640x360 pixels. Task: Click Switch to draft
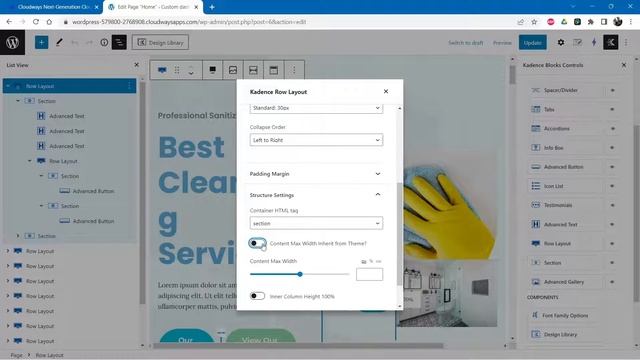(x=465, y=42)
